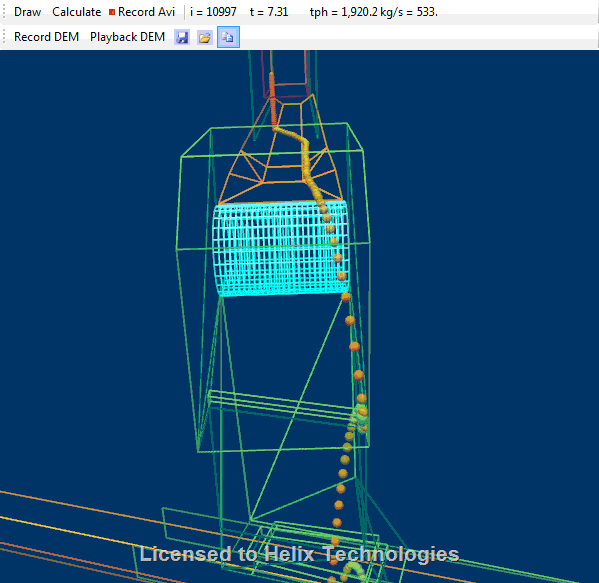This screenshot has width=599, height=583.
Task: Click the highlighted Copy icon
Action: click(x=228, y=37)
